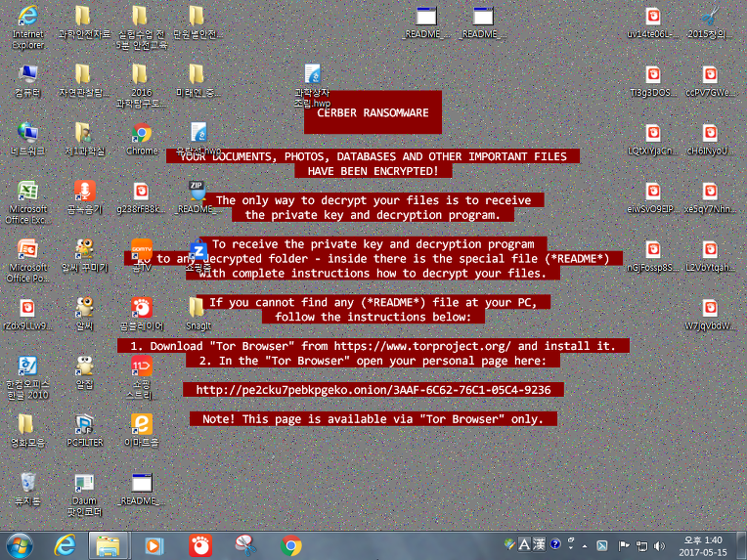Open the 네트워크 desktop icon
747x560 pixels.
pyautogui.click(x=27, y=139)
